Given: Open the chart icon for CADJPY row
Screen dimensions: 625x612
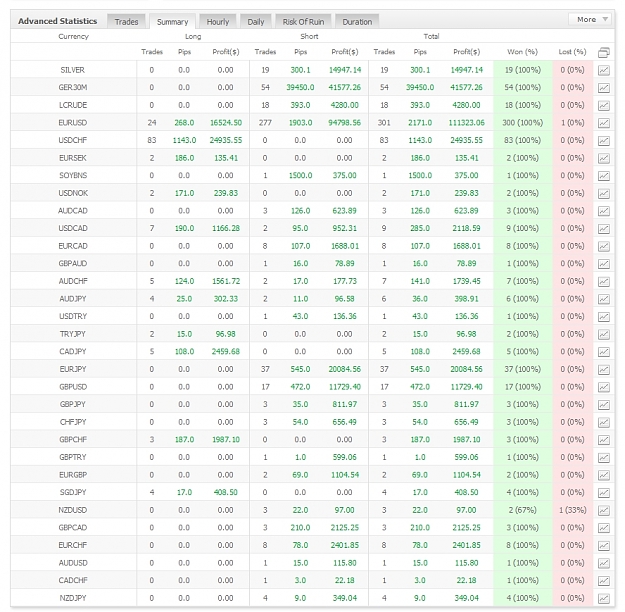Looking at the screenshot, I should click(x=603, y=352).
